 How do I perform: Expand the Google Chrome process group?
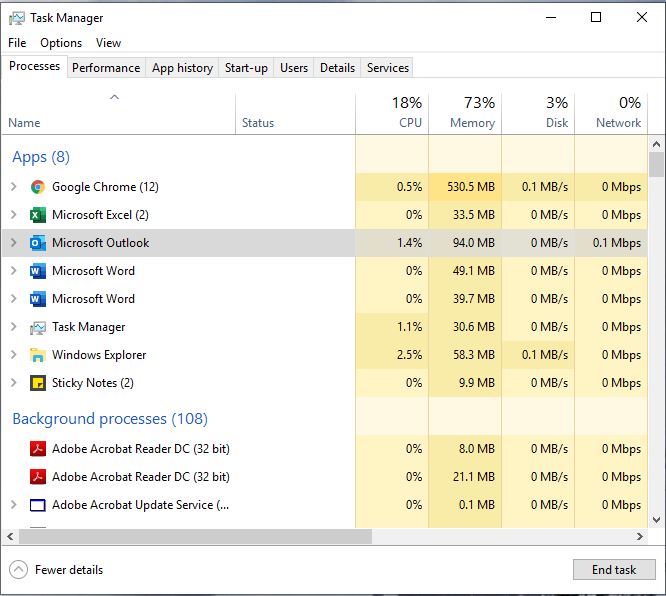click(14, 186)
